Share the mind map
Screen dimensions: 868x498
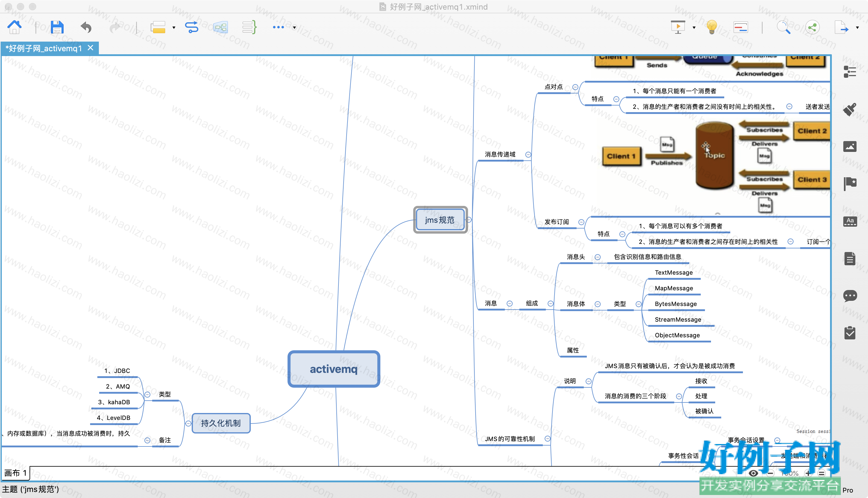click(x=812, y=27)
